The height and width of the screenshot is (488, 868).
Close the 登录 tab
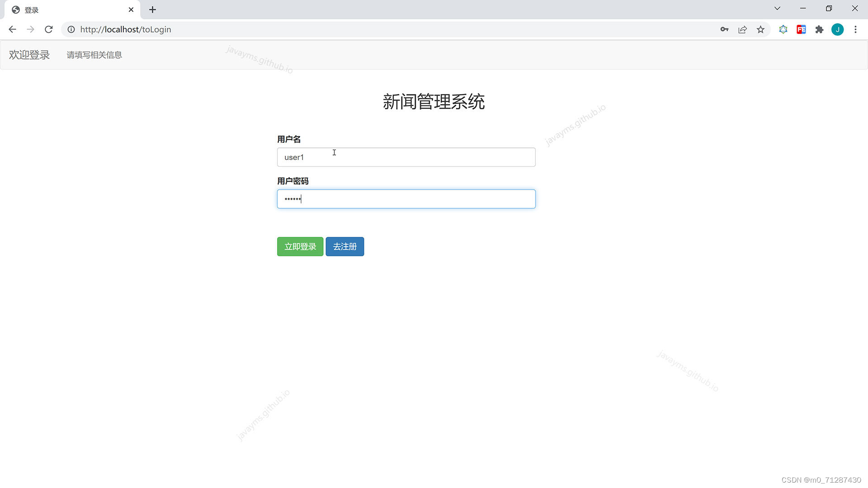(x=131, y=9)
